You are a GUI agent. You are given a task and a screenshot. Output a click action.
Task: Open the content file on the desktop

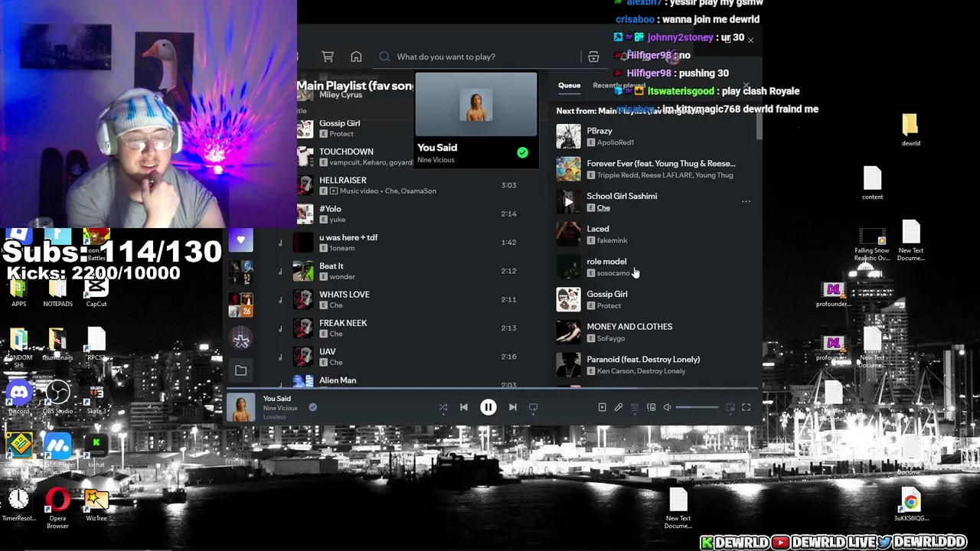[x=872, y=182]
